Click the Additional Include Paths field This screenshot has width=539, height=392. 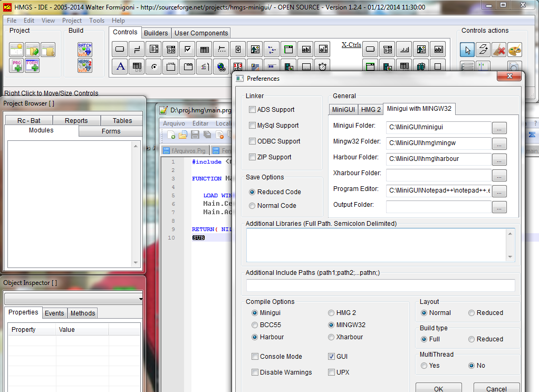click(x=380, y=285)
